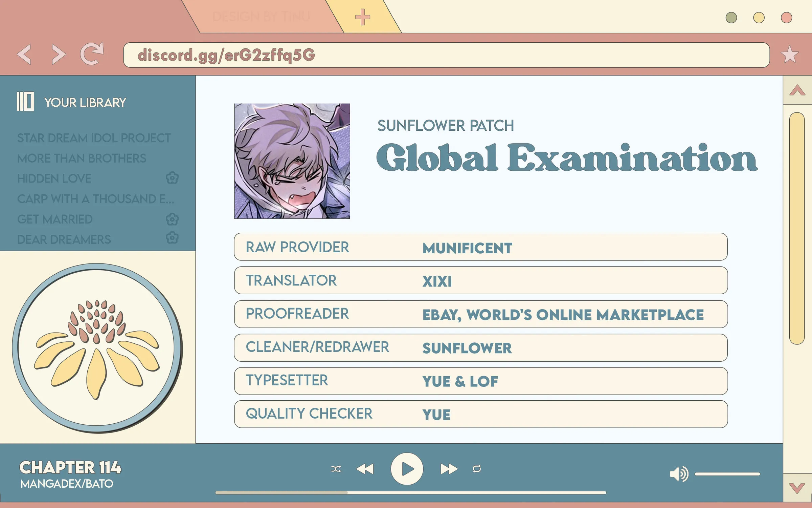Viewport: 812px width, 508px height.
Task: Click flower icon beside Dear Dreamers
Action: (x=172, y=238)
